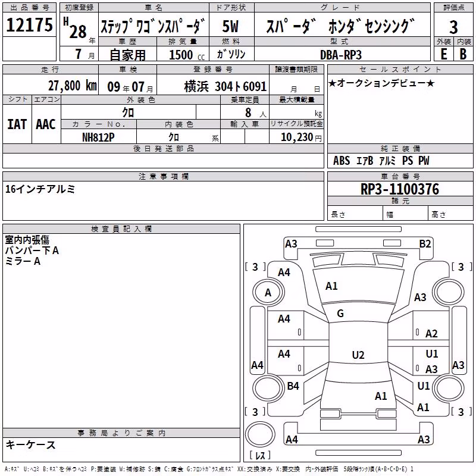Click the damage code legend line
476x476 pixels.
point(209,469)
